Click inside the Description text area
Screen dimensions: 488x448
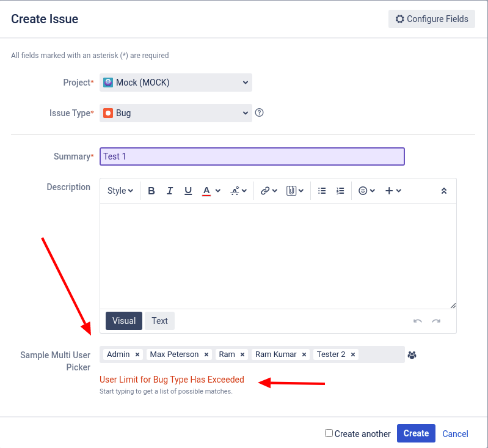279,256
